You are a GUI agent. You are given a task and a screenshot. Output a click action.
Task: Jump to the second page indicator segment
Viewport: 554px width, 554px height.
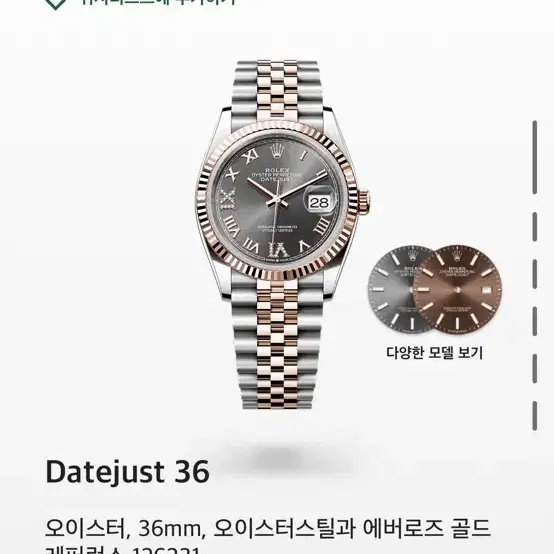click(535, 227)
